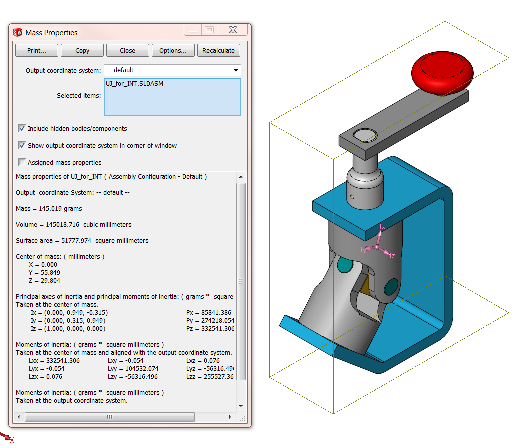Click the center of mass X value
This screenshot has width=530, height=448.
43,264
